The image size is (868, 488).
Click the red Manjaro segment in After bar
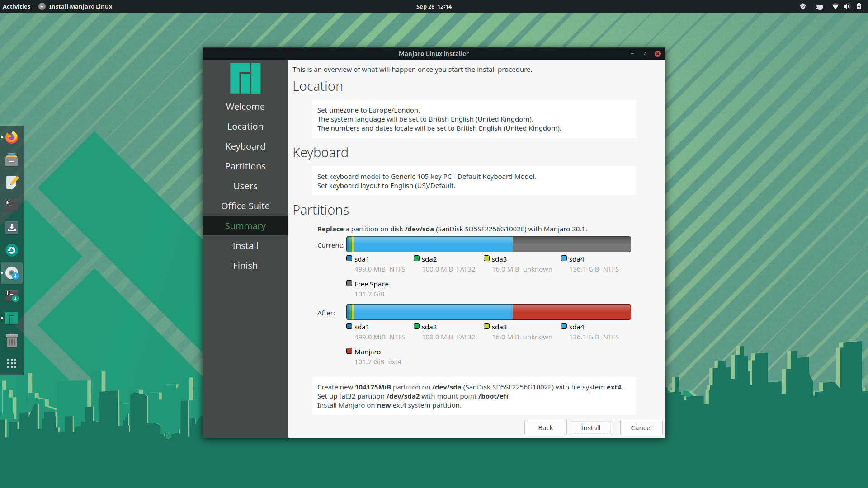571,312
